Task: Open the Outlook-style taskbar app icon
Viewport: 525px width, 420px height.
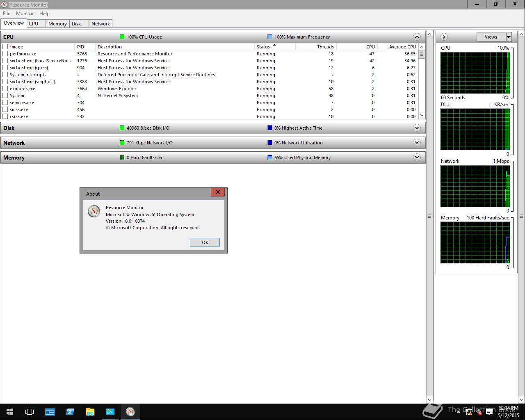Action: point(110,412)
